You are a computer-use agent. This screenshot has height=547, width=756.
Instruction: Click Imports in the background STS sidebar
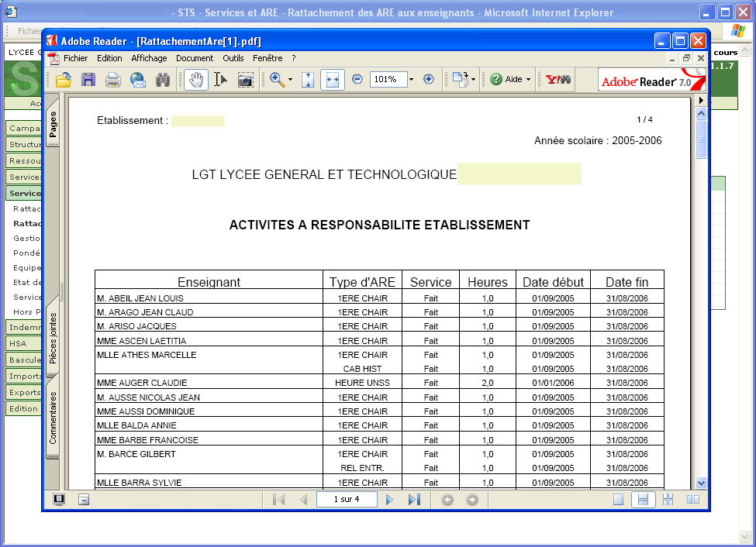[23, 376]
